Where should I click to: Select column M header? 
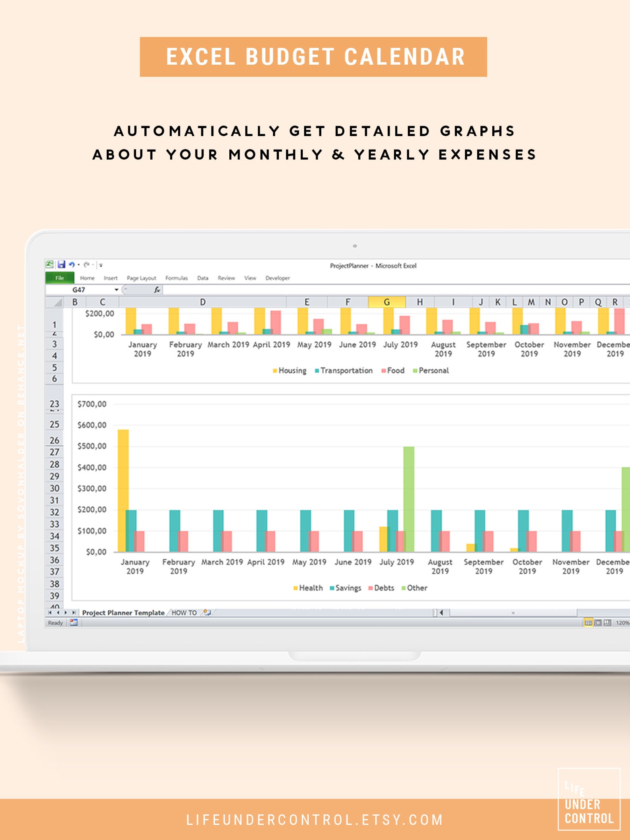pyautogui.click(x=531, y=302)
